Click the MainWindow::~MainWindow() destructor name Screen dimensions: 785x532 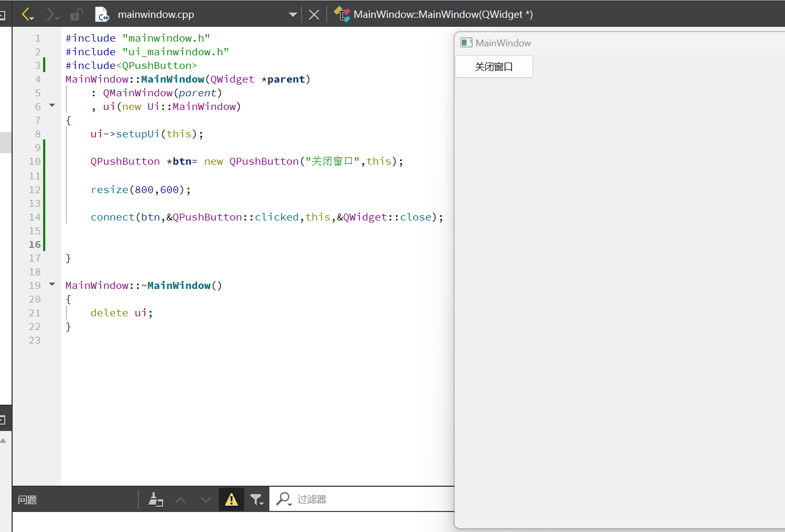(144, 285)
